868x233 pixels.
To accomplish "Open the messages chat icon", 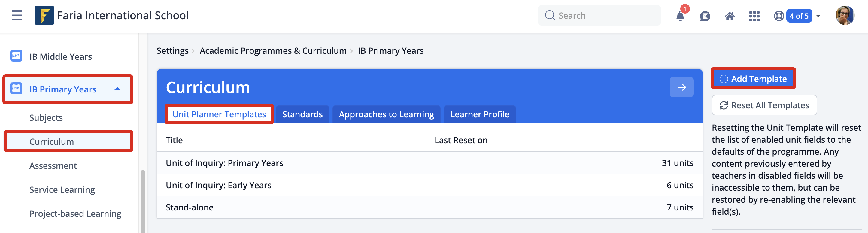I will 705,16.
